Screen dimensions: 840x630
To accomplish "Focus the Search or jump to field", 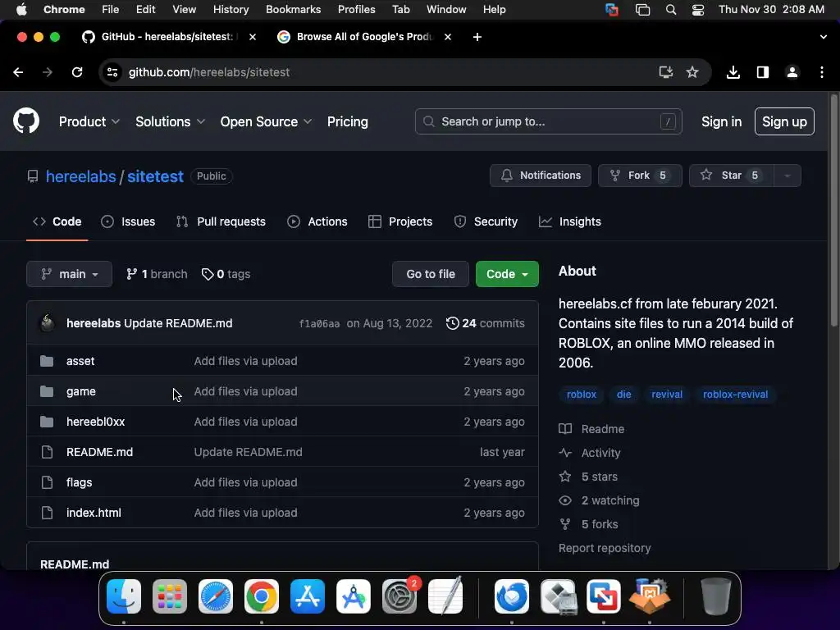I will 549,121.
